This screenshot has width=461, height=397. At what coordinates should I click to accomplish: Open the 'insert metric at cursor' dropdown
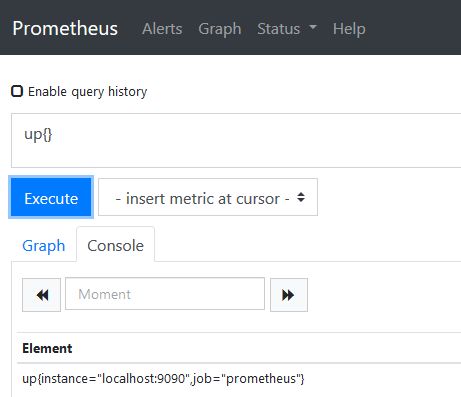[x=208, y=197]
